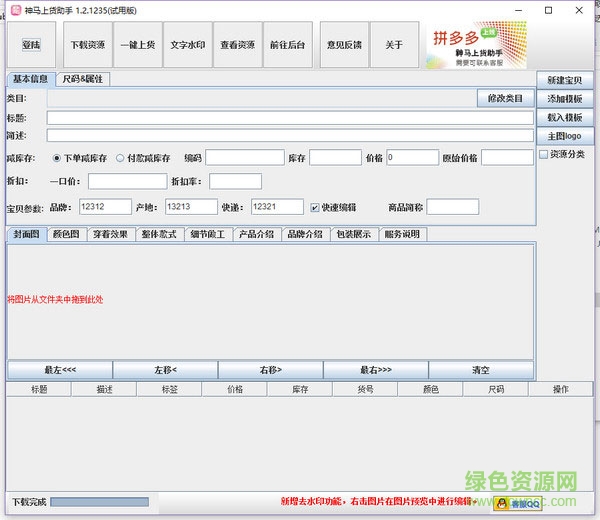This screenshot has height=520, width=600.
Task: Click the 描述 column header
Action: coord(104,390)
